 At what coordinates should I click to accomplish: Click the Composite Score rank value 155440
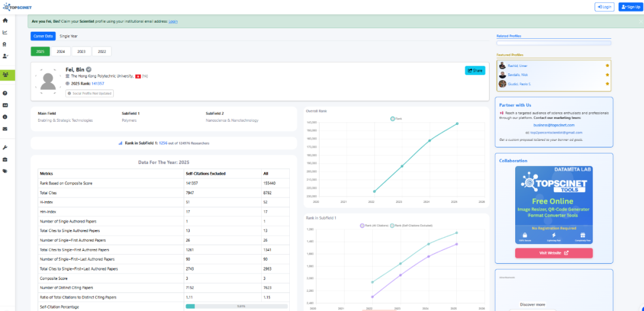click(270, 183)
